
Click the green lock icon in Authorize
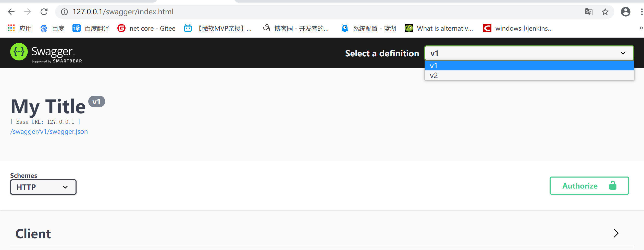pos(613,185)
